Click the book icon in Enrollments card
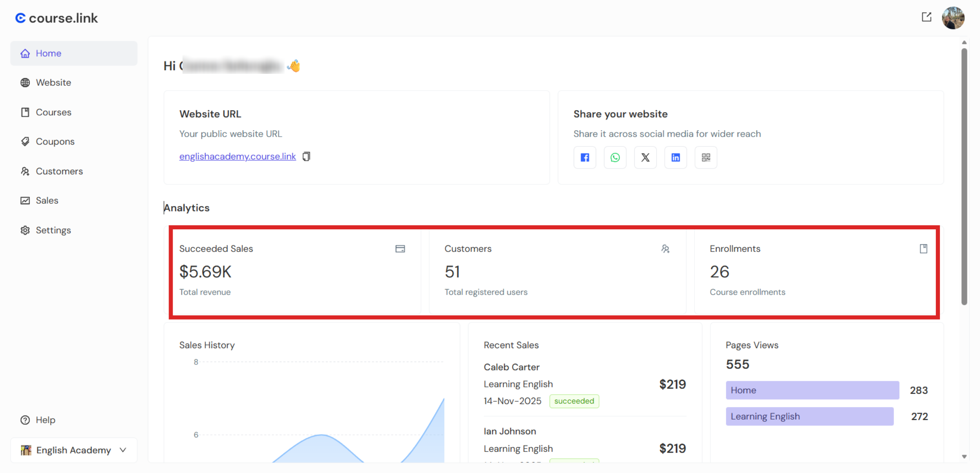 tap(923, 249)
